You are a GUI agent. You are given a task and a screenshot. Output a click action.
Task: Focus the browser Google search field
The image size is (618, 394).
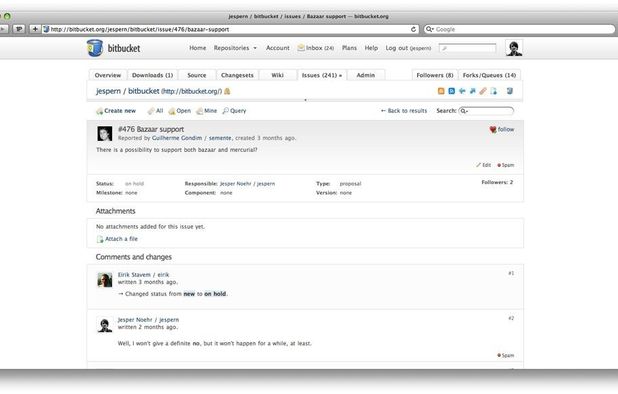(519, 29)
